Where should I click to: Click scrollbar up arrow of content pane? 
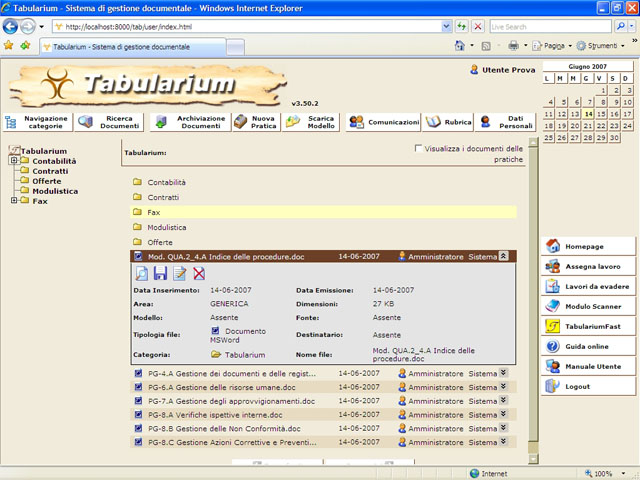coord(533,142)
